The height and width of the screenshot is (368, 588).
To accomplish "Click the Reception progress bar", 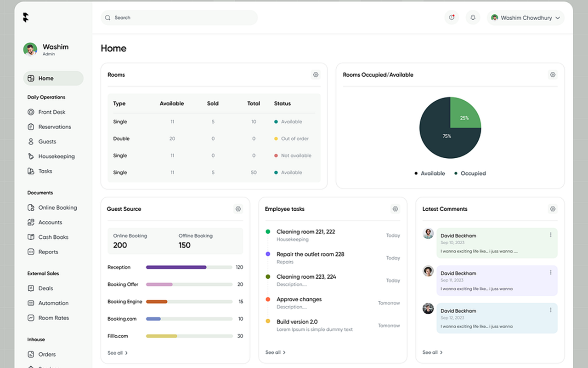I will (189, 267).
